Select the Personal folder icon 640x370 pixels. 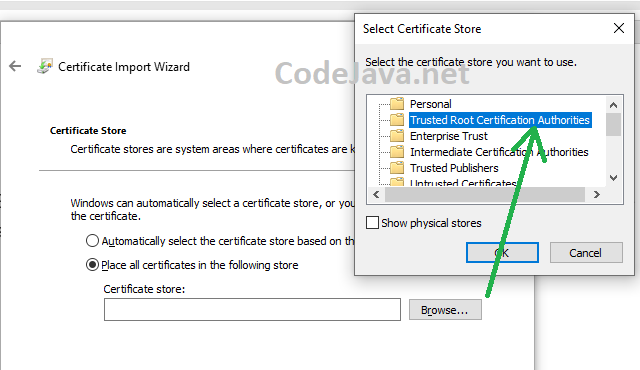pyautogui.click(x=396, y=104)
